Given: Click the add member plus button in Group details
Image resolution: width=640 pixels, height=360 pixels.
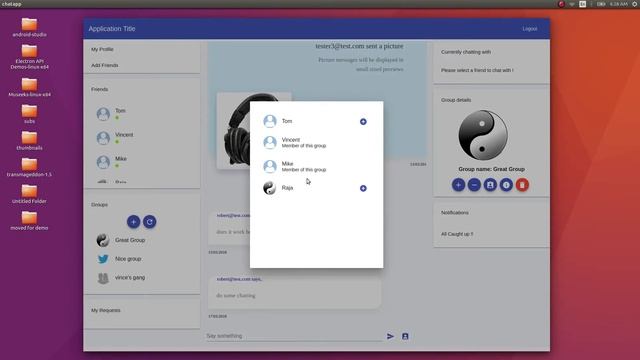Looking at the screenshot, I should coord(458,185).
